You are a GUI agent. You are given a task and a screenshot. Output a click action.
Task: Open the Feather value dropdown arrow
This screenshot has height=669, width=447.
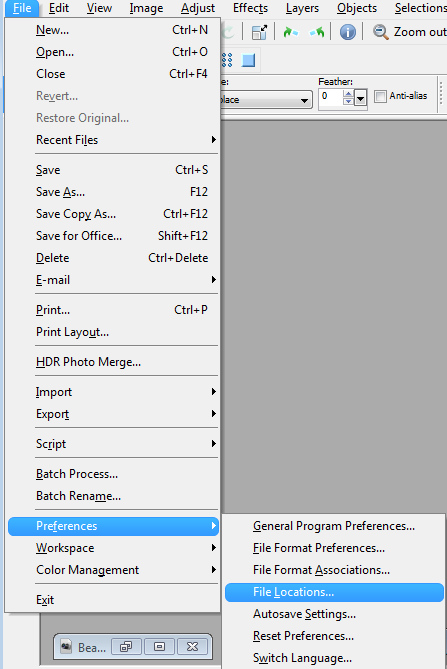(360, 99)
